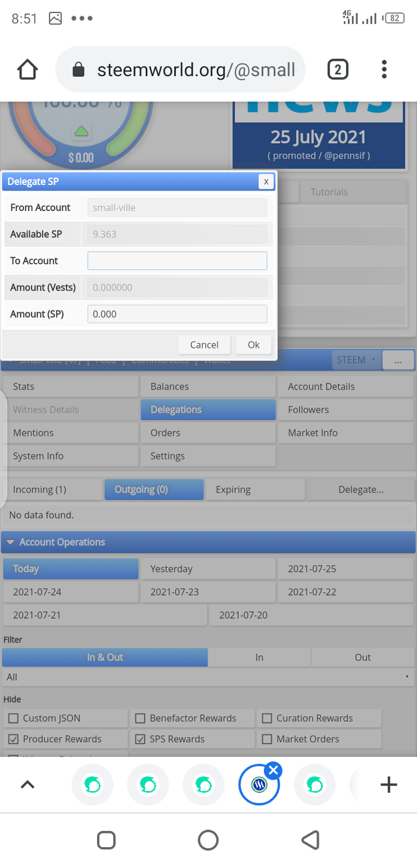The image size is (417, 868).
Task: Open the All operations dropdown
Action: pos(208,677)
